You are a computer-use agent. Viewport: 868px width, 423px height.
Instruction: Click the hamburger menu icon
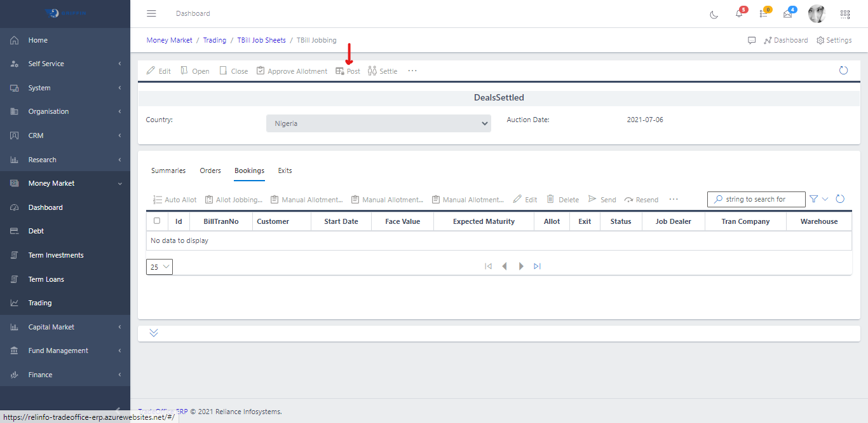tap(151, 13)
